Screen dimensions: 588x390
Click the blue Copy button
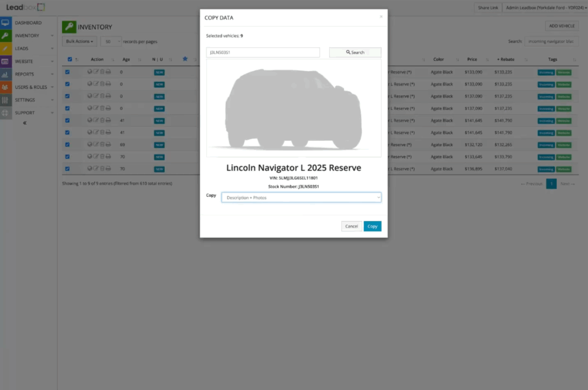[x=372, y=226]
